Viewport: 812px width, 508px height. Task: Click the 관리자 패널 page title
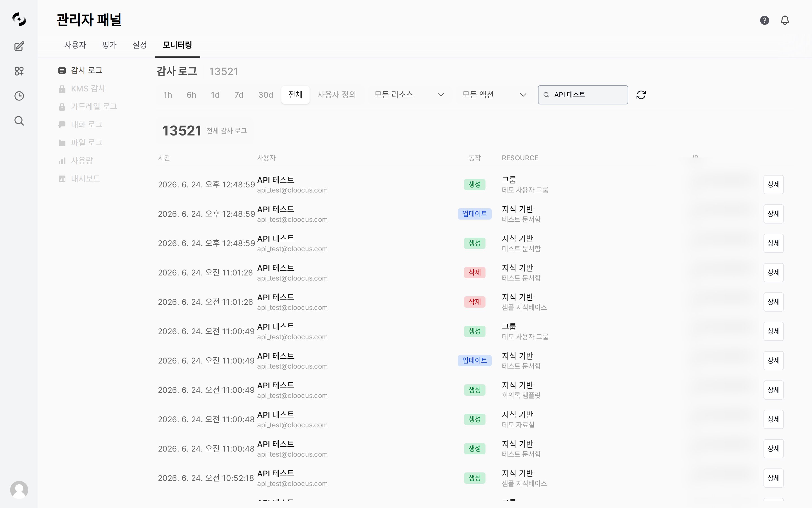(89, 20)
